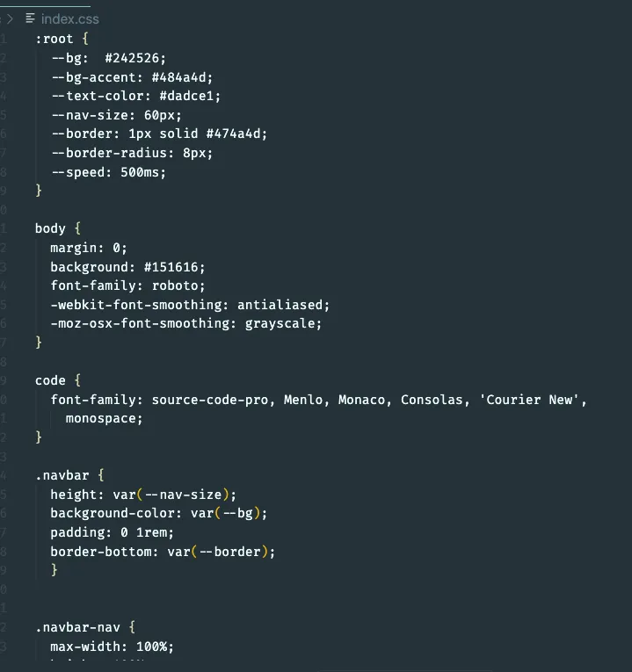The image size is (632, 672).
Task: Click the background #151616 value in body
Action: pyautogui.click(x=172, y=267)
